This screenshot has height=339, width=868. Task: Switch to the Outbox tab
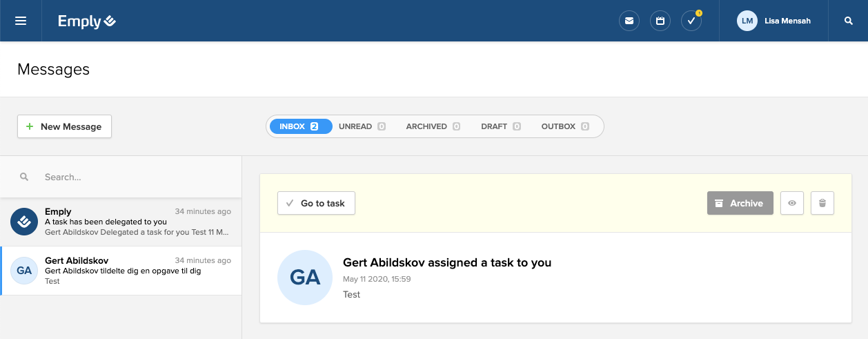(564, 126)
